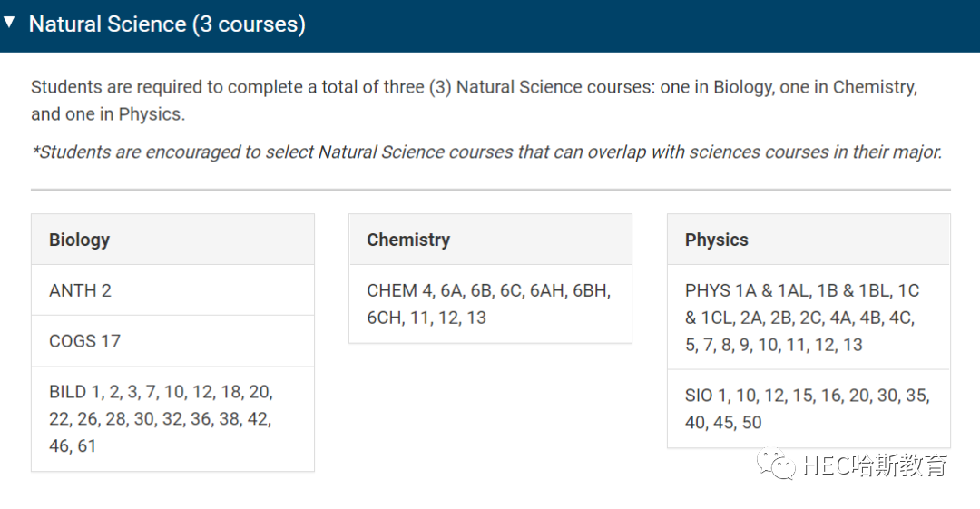Image resolution: width=980 pixels, height=509 pixels.
Task: Click the ANTH 2 course row
Action: 172,290
